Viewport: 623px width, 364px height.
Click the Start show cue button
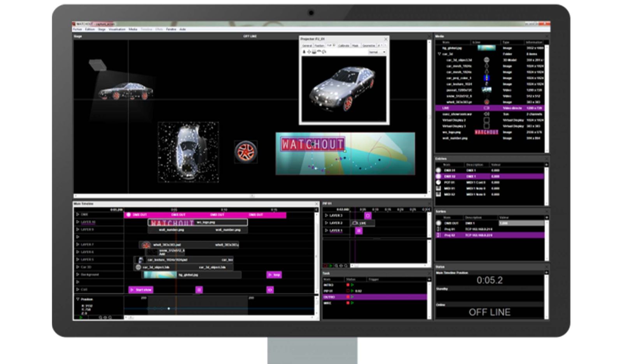[x=141, y=290]
